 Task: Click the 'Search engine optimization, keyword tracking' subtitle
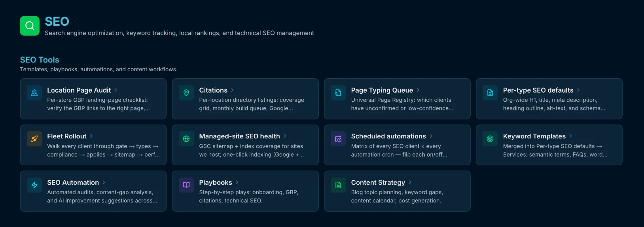tap(179, 33)
